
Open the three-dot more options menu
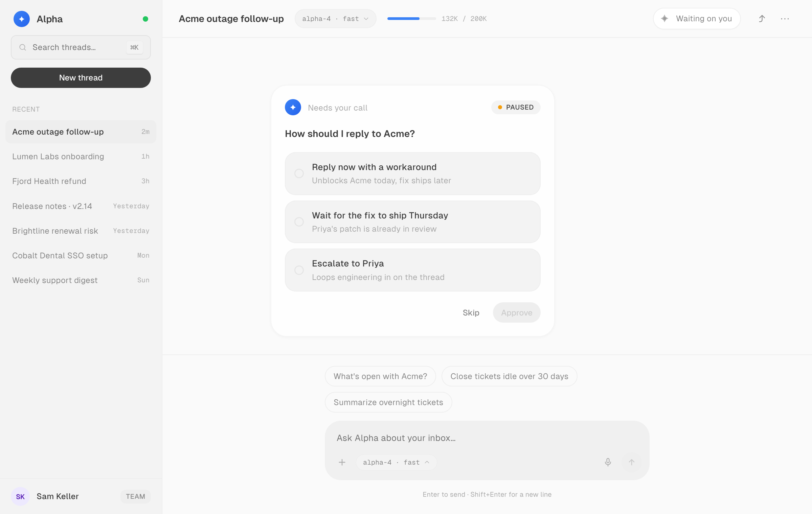pyautogui.click(x=785, y=19)
